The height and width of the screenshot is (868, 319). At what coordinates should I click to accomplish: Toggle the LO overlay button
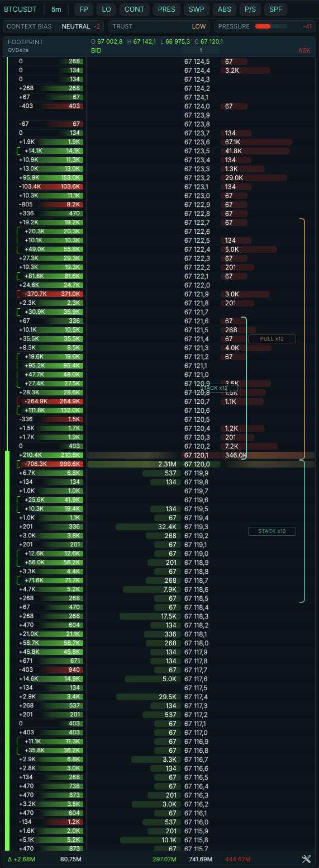pyautogui.click(x=106, y=9)
